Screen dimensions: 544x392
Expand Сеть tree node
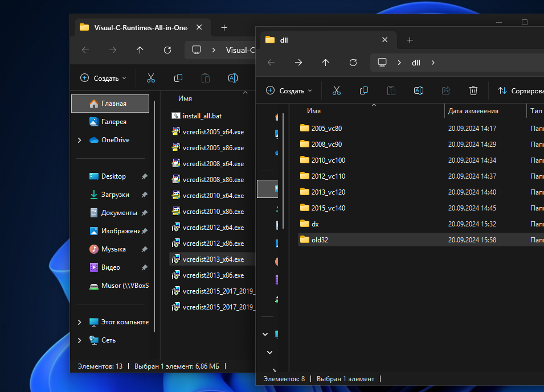79,340
